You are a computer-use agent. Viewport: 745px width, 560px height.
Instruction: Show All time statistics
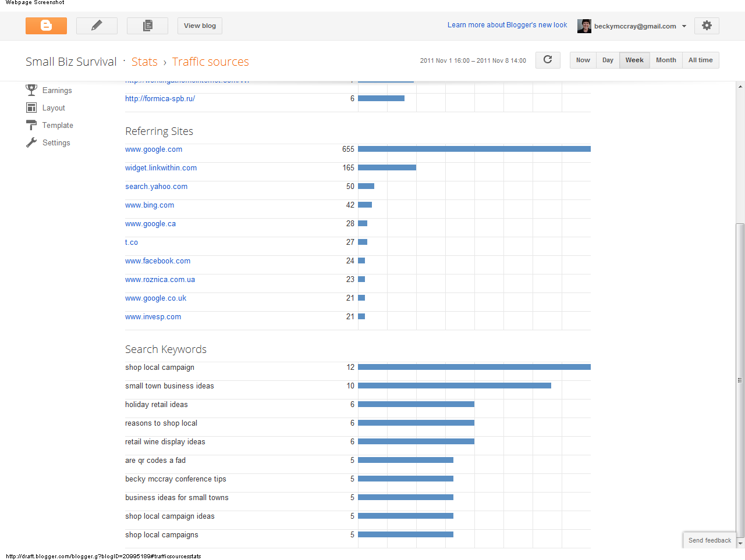(700, 60)
